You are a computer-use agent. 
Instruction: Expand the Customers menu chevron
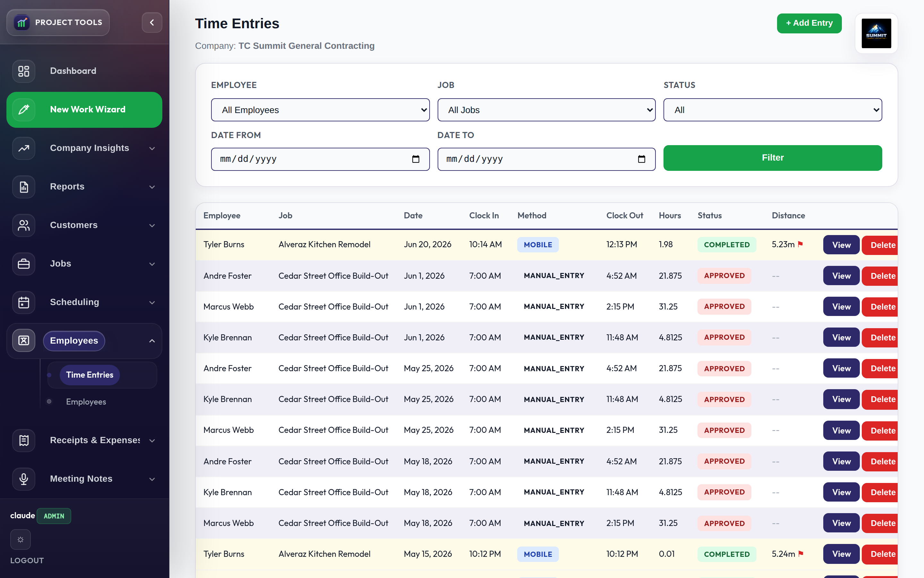coord(152,225)
